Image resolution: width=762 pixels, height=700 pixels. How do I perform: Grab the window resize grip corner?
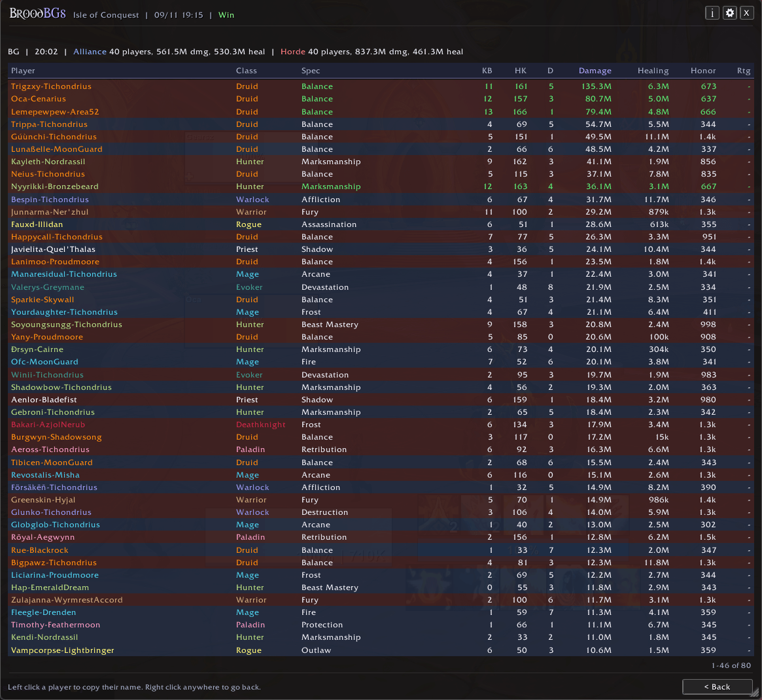[755, 693]
